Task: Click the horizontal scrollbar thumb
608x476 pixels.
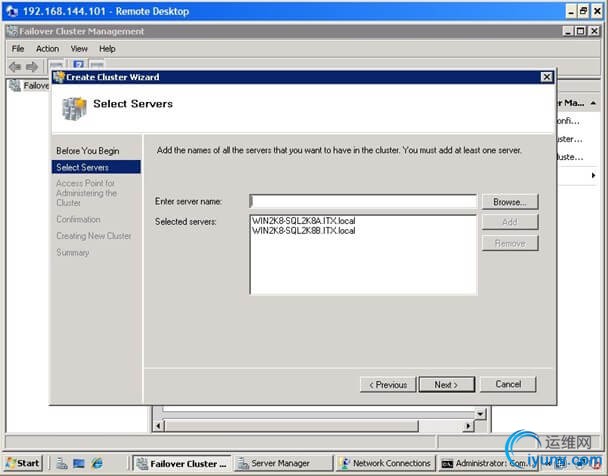Action: [291, 426]
